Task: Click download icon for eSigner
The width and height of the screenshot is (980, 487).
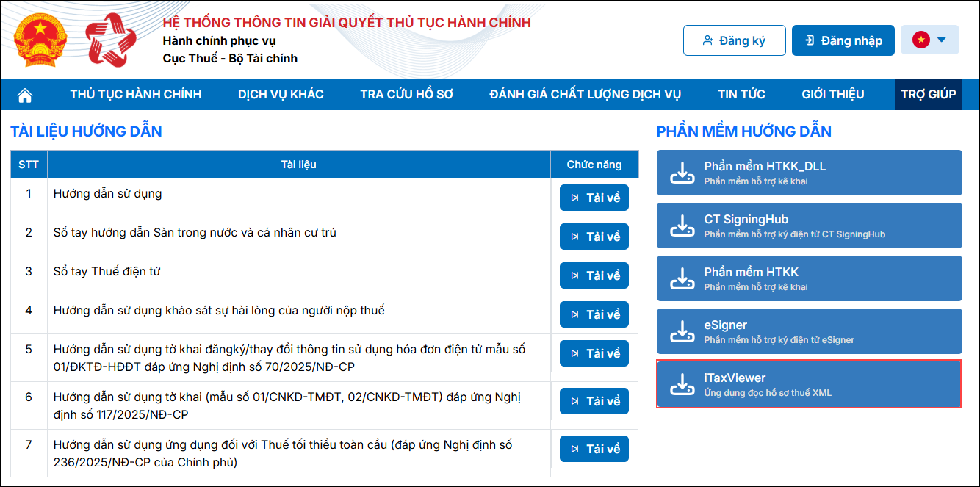Action: click(682, 332)
